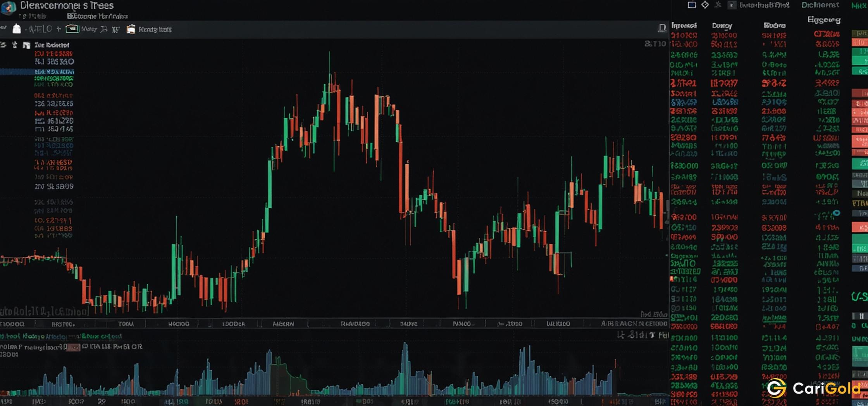Image resolution: width=868 pixels, height=406 pixels.
Task: Click the text label right of the clipboard icon
Action: tap(155, 29)
